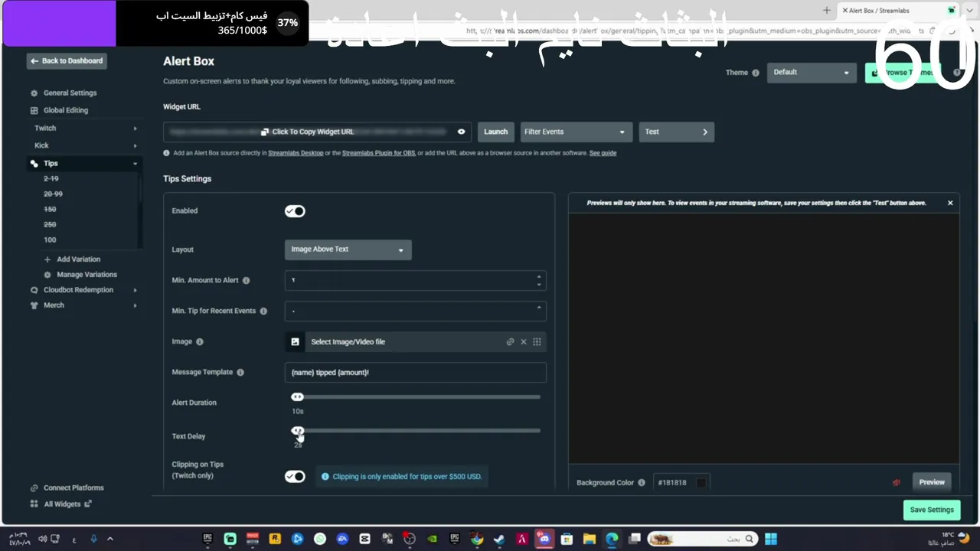980x551 pixels.
Task: Click Add Variation
Action: click(78, 259)
